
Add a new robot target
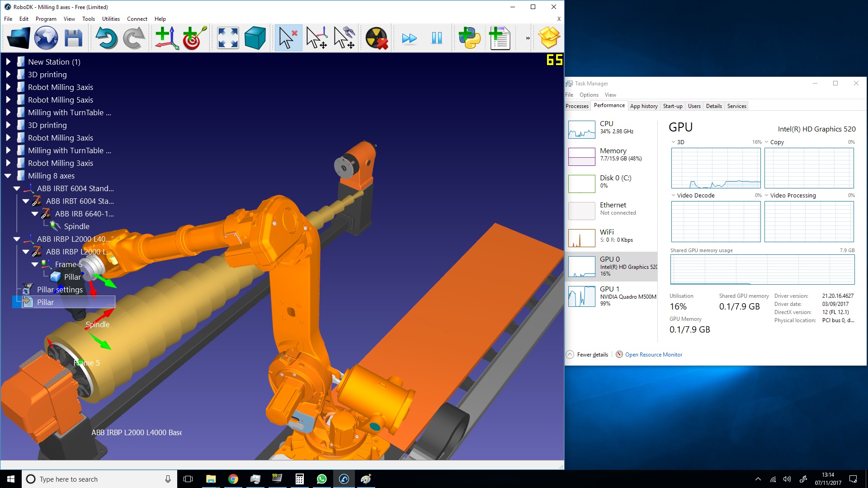[194, 38]
